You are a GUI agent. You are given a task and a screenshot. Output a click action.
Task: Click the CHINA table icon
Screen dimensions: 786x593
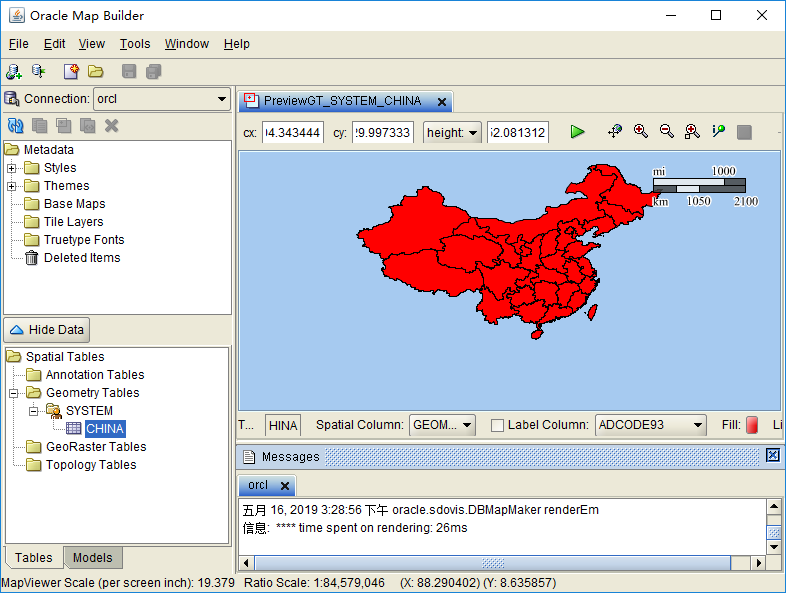[74, 429]
